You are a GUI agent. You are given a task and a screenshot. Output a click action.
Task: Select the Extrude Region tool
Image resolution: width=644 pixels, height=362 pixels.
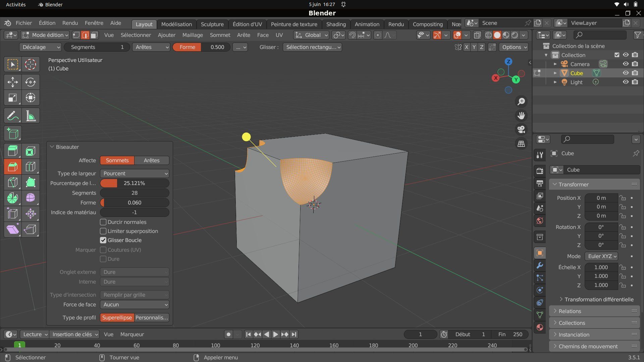[12, 151]
